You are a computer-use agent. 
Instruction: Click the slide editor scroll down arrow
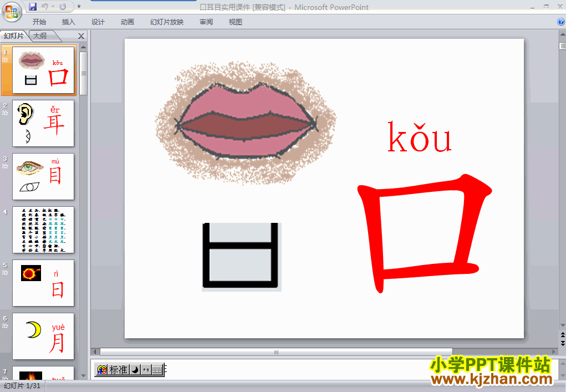point(562,325)
